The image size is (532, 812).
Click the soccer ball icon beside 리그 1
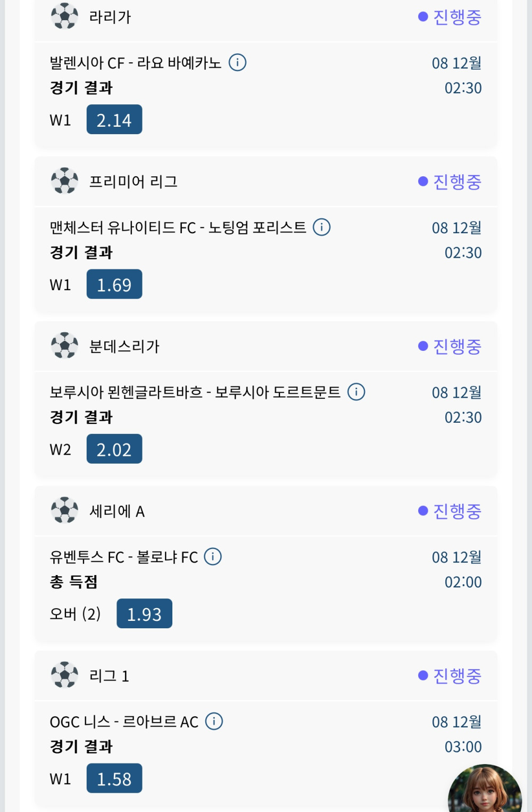64,675
